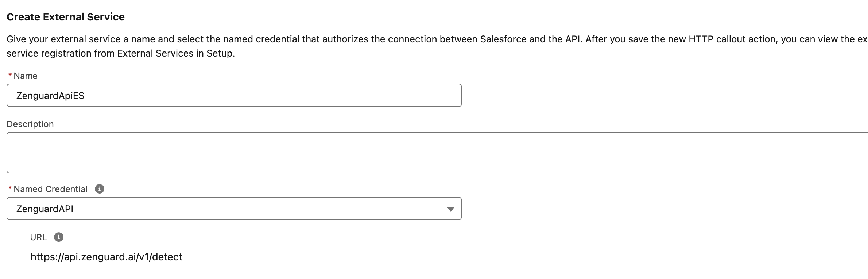
Task: Select the ZenguardAPI combo box value
Action: (x=234, y=209)
